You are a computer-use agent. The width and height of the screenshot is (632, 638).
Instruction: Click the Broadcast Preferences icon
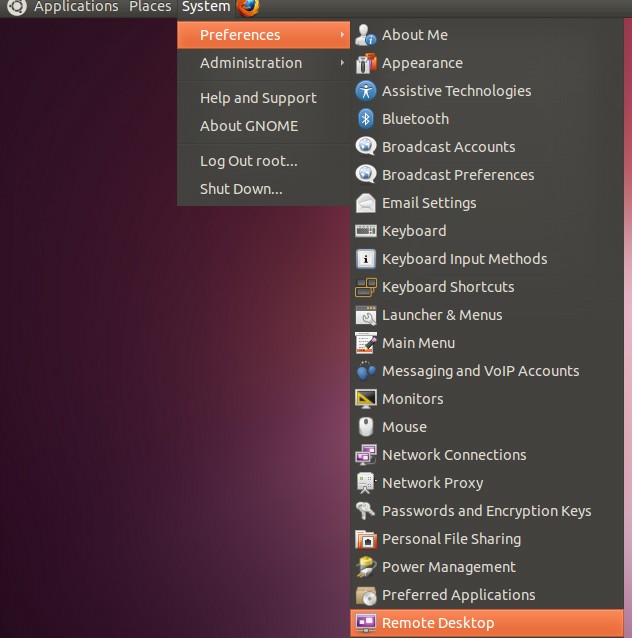pos(365,175)
